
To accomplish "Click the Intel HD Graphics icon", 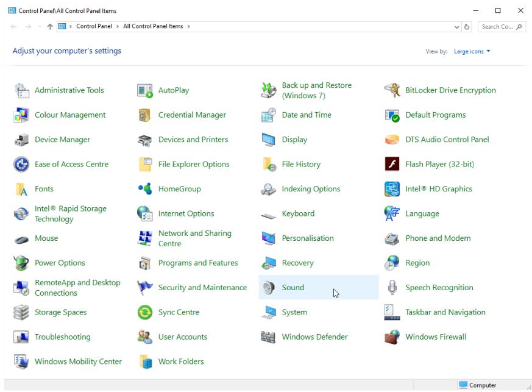I will [x=392, y=189].
